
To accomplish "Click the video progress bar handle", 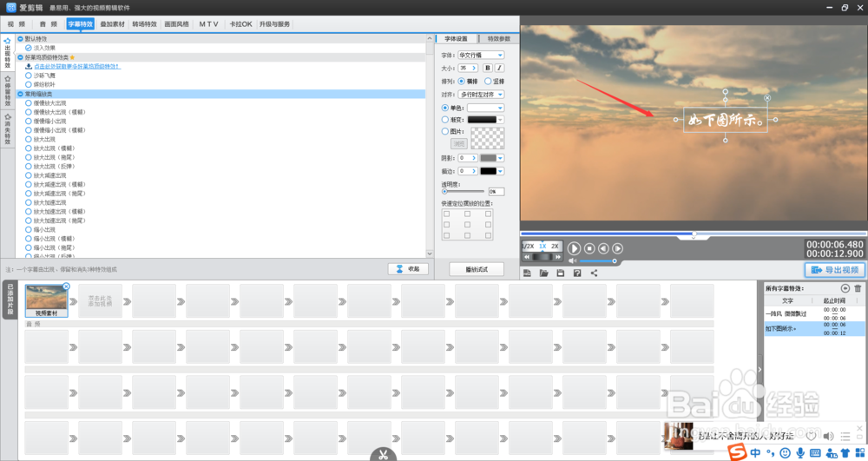I will tap(694, 234).
